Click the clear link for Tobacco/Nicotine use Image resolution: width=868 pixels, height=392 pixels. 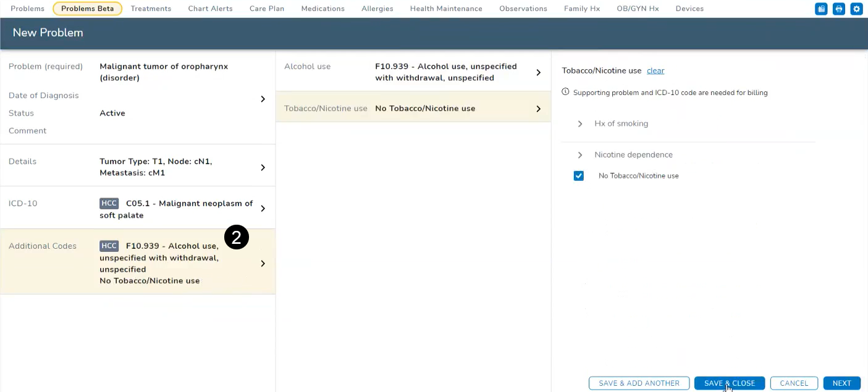655,71
